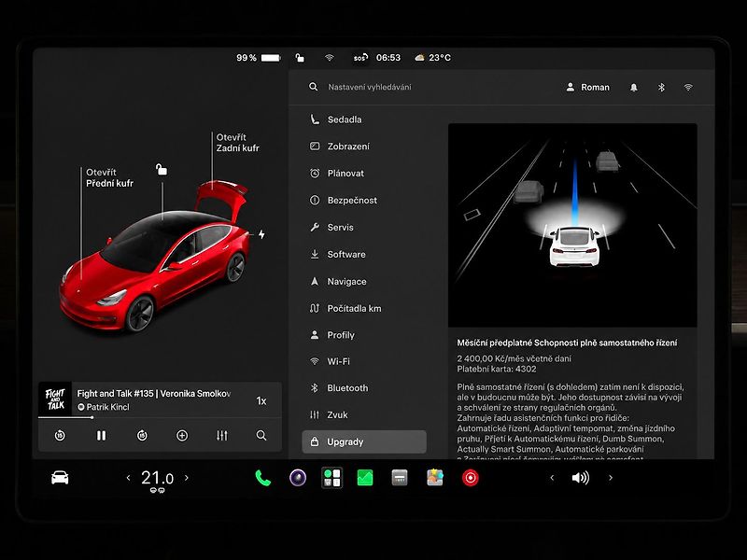Open the green chart app
The width and height of the screenshot is (747, 560).
pyautogui.click(x=365, y=478)
